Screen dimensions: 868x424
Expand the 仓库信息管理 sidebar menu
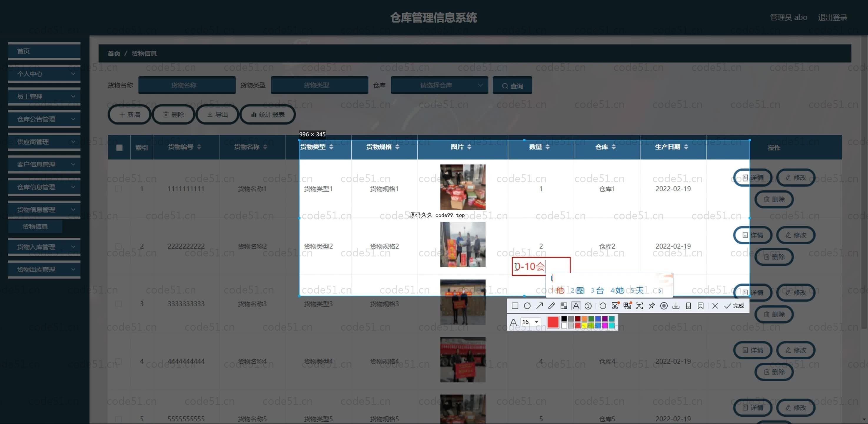point(44,187)
